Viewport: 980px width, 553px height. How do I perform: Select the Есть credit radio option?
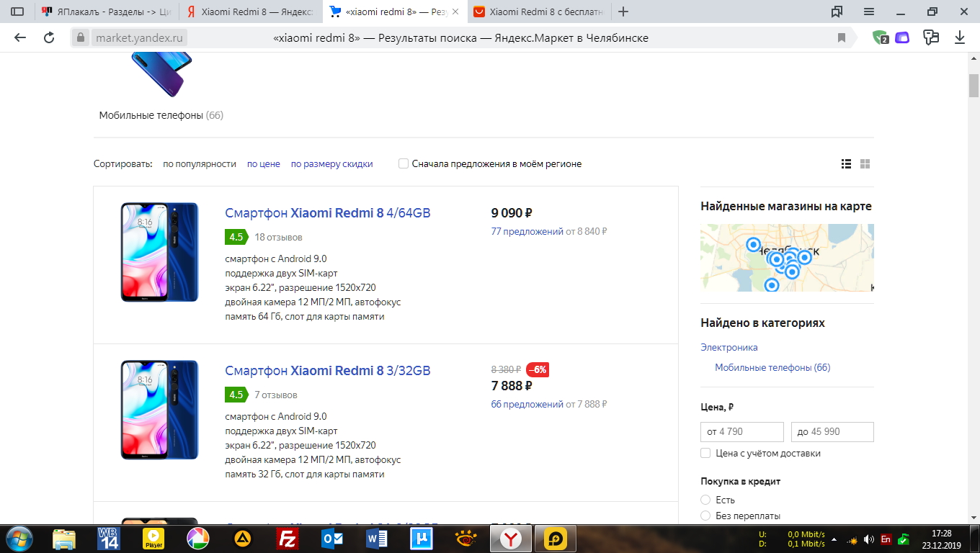pyautogui.click(x=705, y=500)
